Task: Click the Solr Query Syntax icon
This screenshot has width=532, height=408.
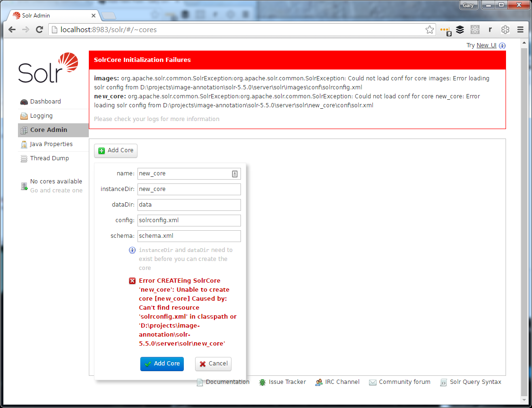Action: click(x=443, y=382)
